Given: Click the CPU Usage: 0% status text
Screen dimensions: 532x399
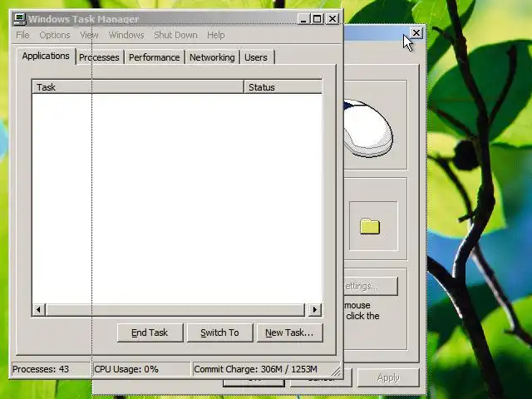Looking at the screenshot, I should (126, 369).
